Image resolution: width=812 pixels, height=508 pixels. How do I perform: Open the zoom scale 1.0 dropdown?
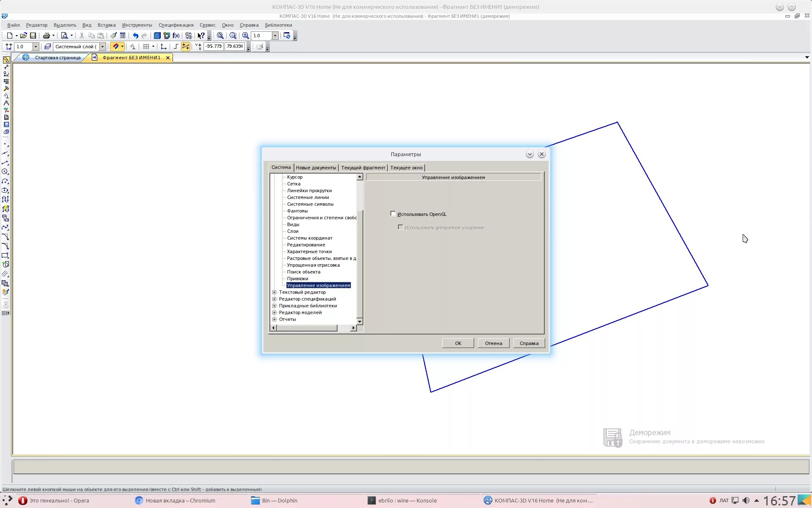point(275,36)
